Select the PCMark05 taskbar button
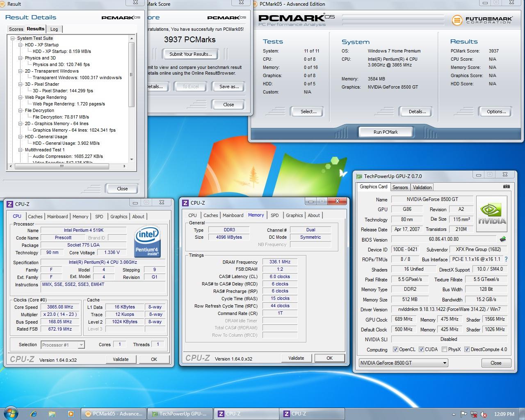 coord(114,414)
